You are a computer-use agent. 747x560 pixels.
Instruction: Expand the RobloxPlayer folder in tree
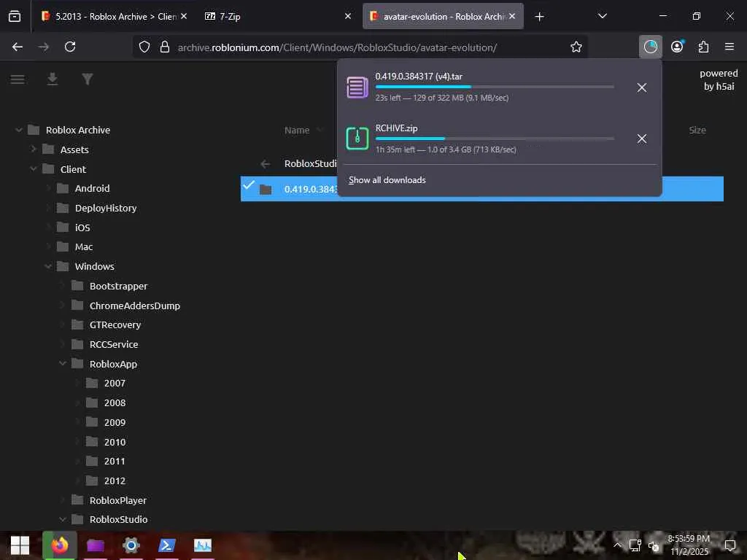coord(63,500)
